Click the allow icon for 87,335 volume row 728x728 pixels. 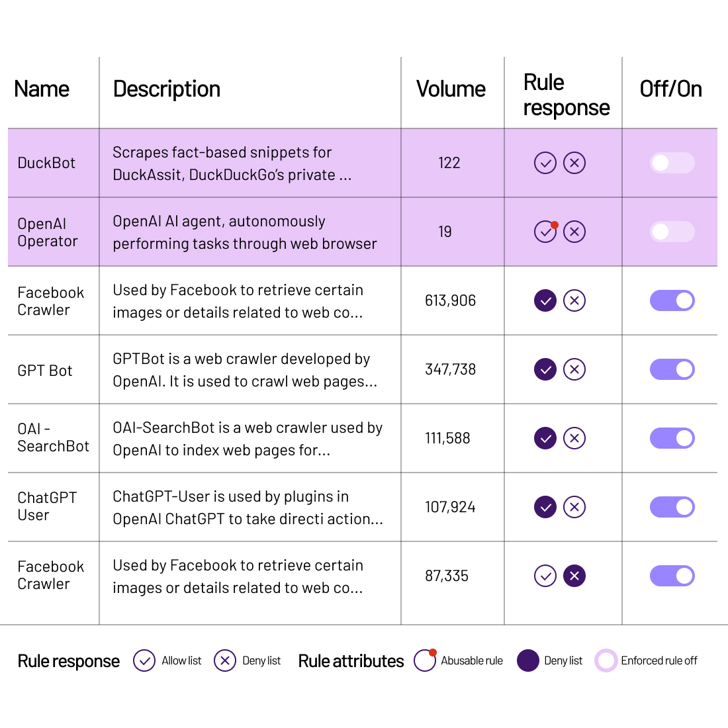(545, 576)
